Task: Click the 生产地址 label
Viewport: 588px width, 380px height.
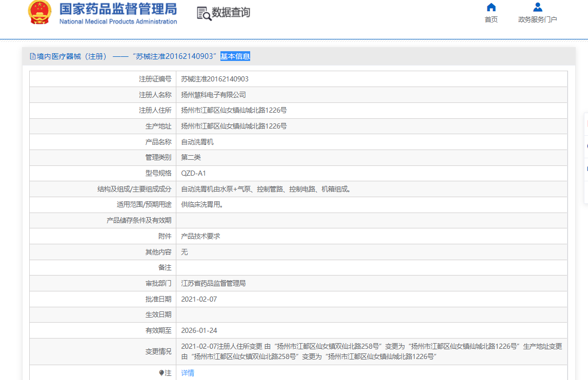Action: 158,126
